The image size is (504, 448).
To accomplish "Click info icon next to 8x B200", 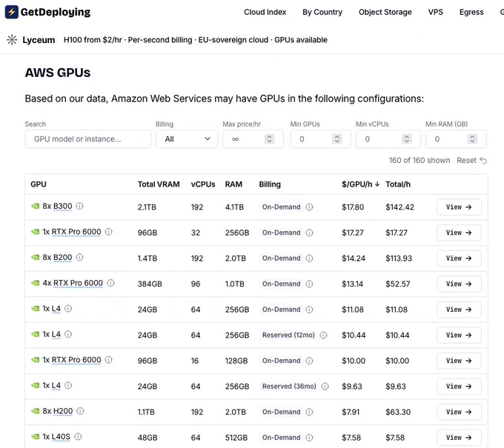I will tap(80, 257).
